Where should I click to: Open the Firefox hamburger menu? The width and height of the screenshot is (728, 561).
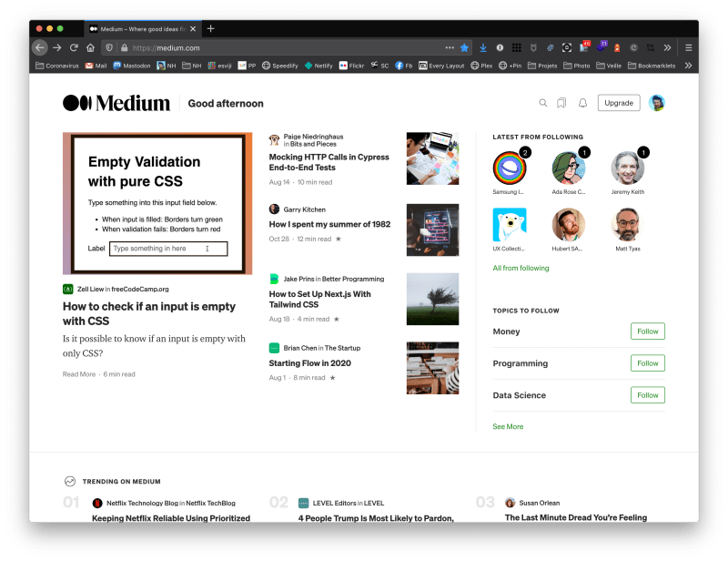pos(689,47)
